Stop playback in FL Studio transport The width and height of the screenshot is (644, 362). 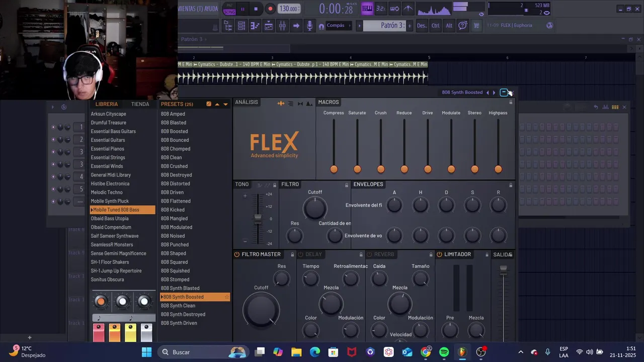click(256, 9)
